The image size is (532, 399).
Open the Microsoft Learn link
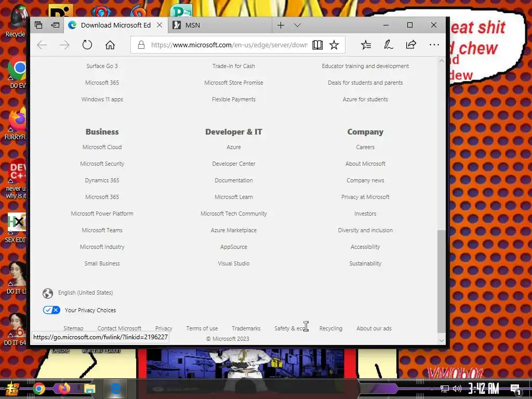pyautogui.click(x=234, y=197)
